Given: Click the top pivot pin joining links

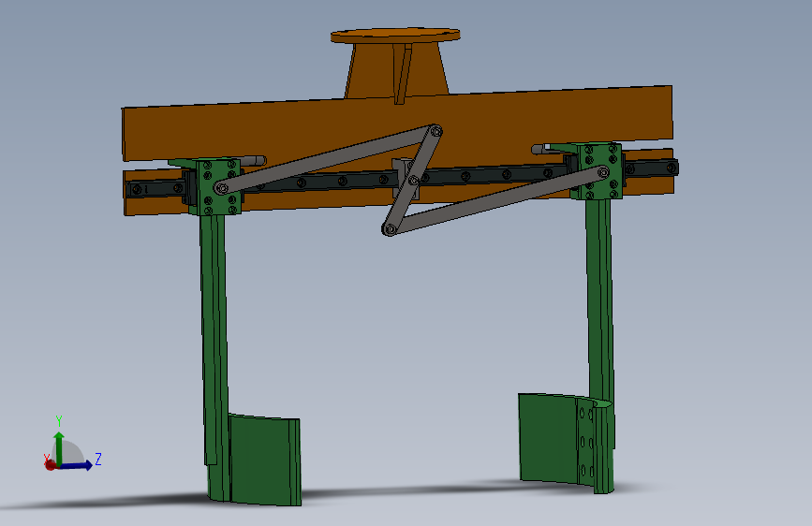Looking at the screenshot, I should tap(436, 132).
